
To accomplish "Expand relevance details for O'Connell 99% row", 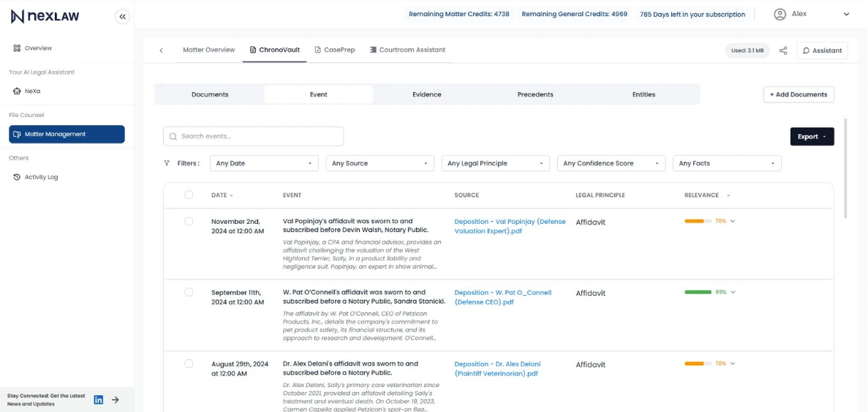I will [x=733, y=292].
